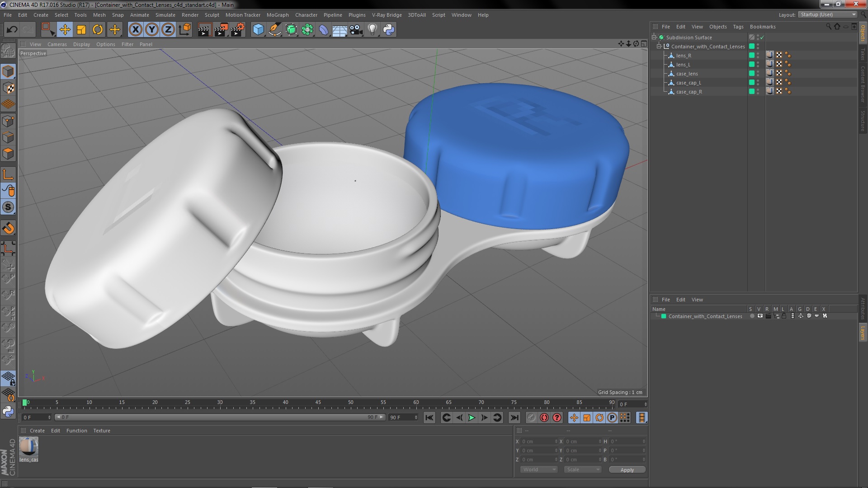Viewport: 868px width, 488px height.
Task: Toggle X-axis lock button
Action: pyautogui.click(x=135, y=30)
